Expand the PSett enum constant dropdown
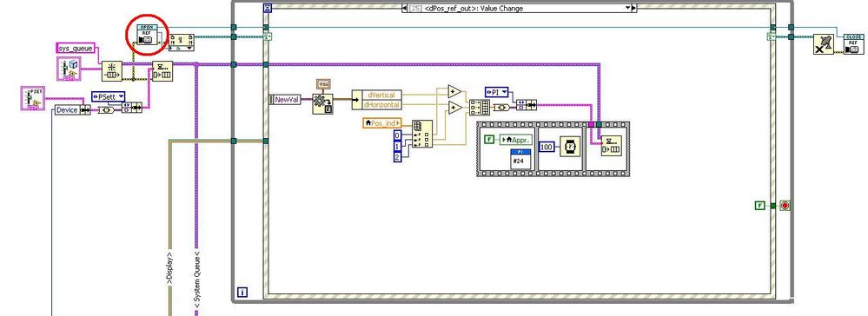The height and width of the screenshot is (316, 868). tap(120, 97)
